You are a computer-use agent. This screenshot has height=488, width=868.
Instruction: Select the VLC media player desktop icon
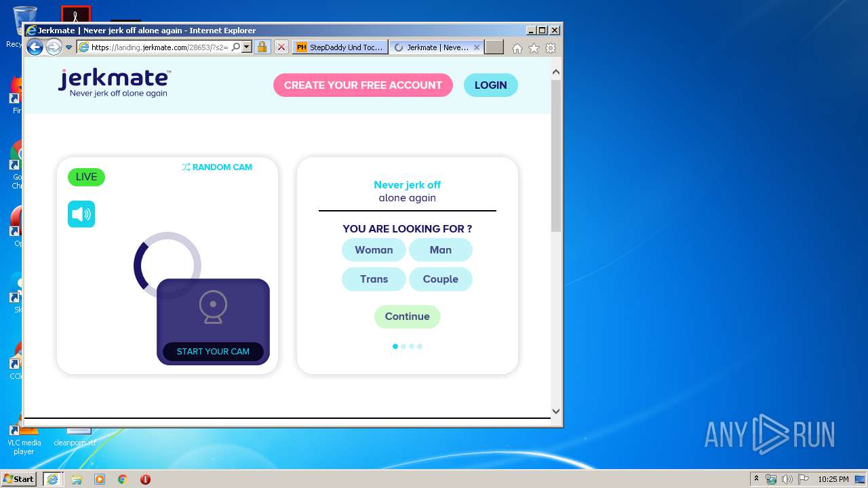[24, 439]
